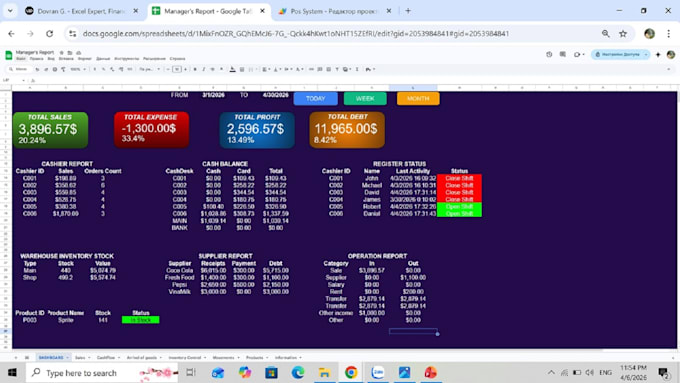Open the Chrome three-dot menu
The height and width of the screenshot is (383, 680).
(668, 33)
